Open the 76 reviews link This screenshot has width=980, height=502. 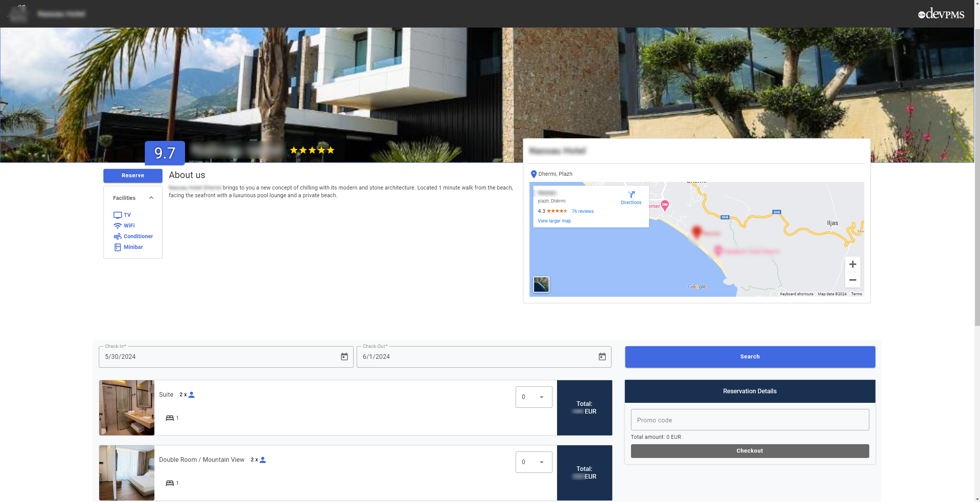pyautogui.click(x=582, y=211)
